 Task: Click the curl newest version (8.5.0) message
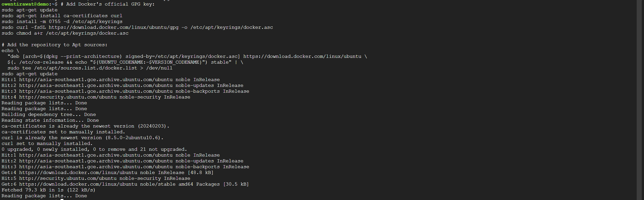82,138
